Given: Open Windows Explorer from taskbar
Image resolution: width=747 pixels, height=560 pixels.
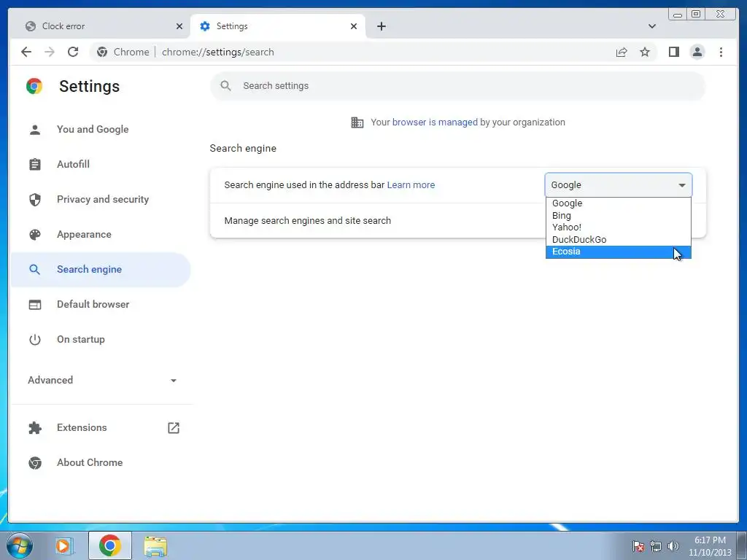Looking at the screenshot, I should click(155, 546).
